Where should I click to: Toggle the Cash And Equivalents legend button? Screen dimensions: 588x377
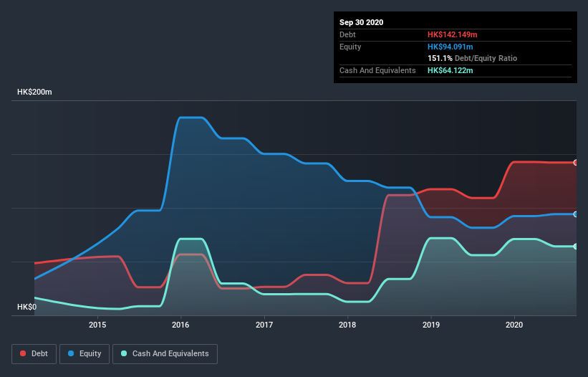[x=165, y=354]
